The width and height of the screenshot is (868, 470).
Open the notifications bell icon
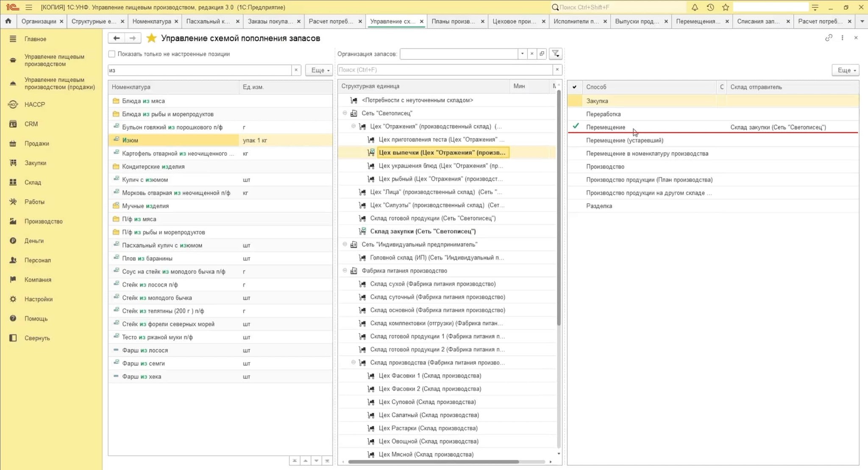[695, 7]
